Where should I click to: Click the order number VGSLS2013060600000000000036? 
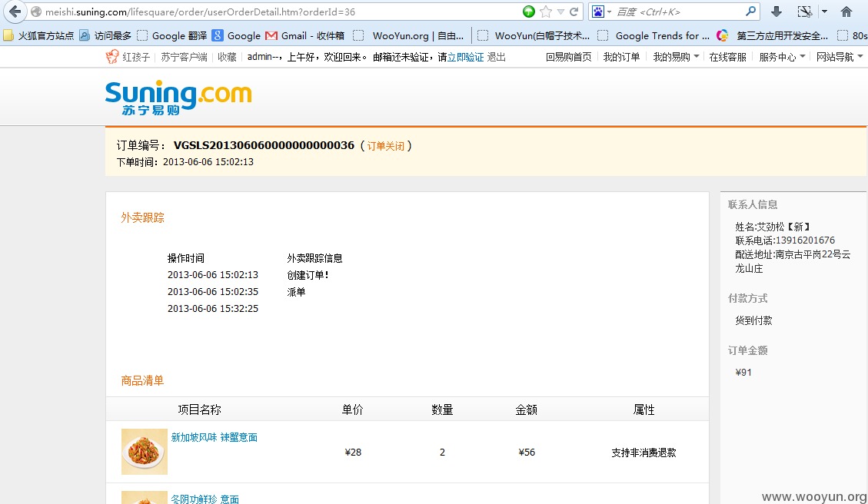click(x=264, y=145)
